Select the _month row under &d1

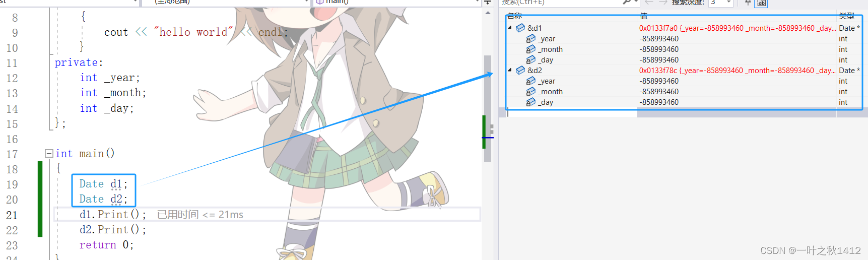550,49
